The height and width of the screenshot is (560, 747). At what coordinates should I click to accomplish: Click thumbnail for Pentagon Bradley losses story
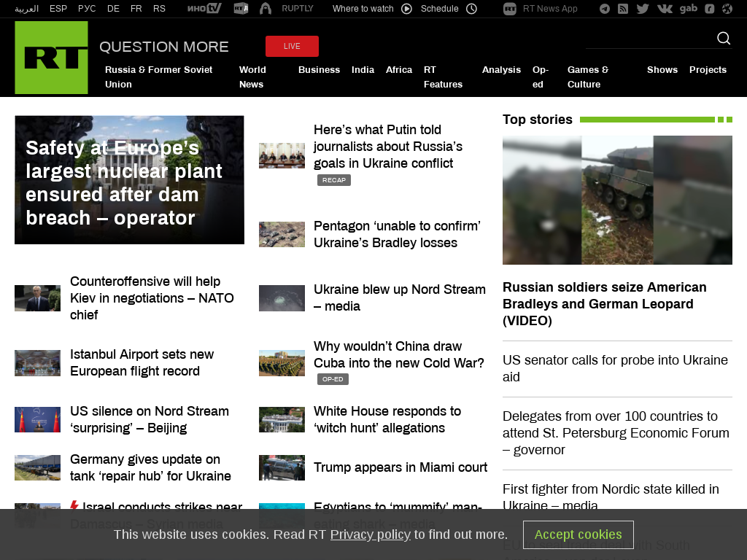pos(282,234)
